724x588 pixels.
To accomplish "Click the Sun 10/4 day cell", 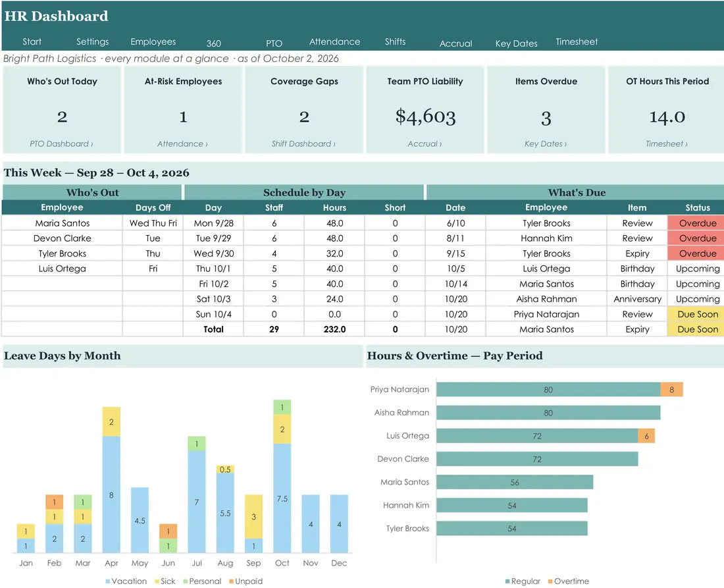I will (213, 314).
